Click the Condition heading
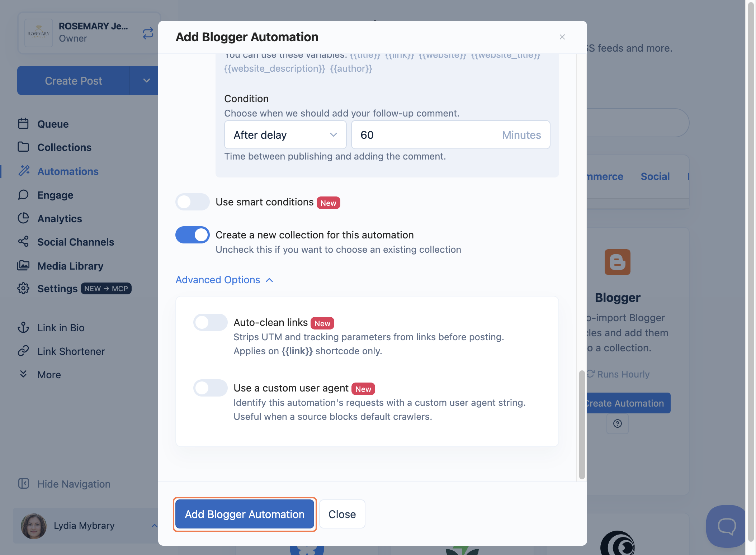This screenshot has width=756, height=555. (x=246, y=99)
